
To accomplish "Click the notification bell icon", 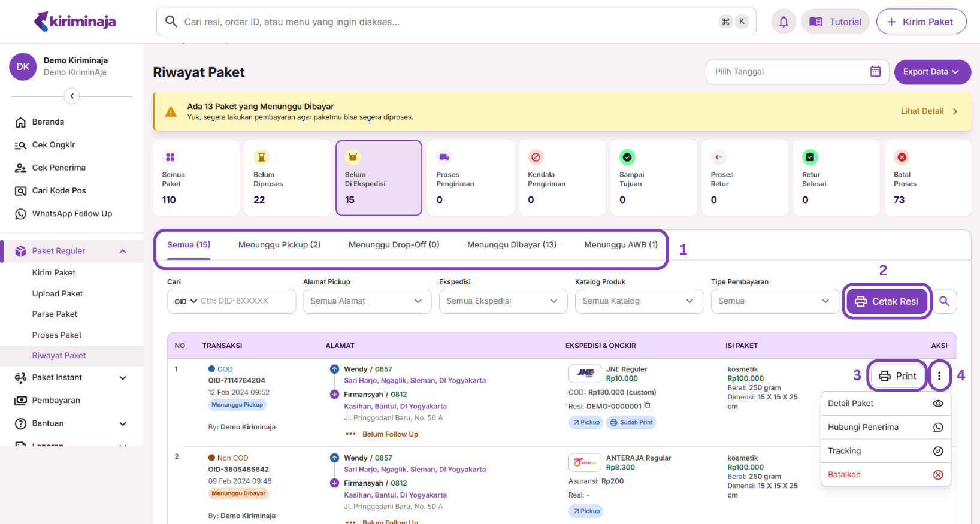I will [783, 22].
